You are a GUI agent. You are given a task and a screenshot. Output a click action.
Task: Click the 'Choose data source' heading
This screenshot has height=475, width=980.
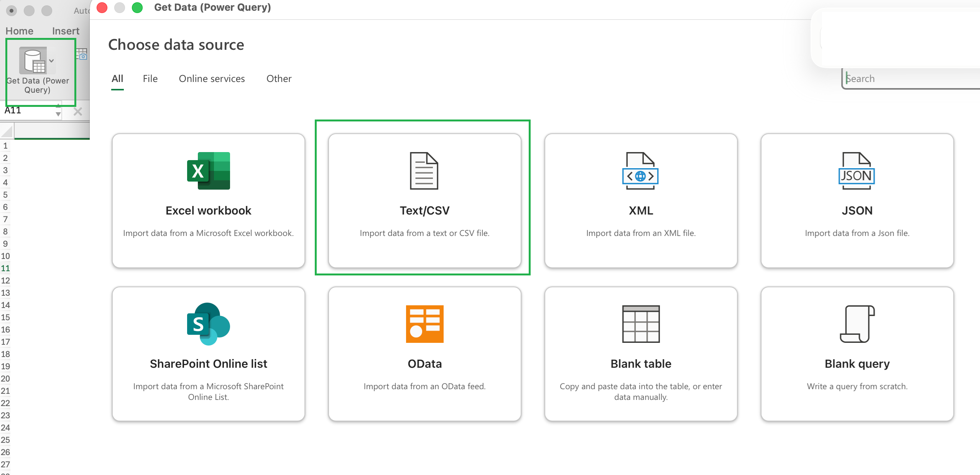(x=176, y=45)
